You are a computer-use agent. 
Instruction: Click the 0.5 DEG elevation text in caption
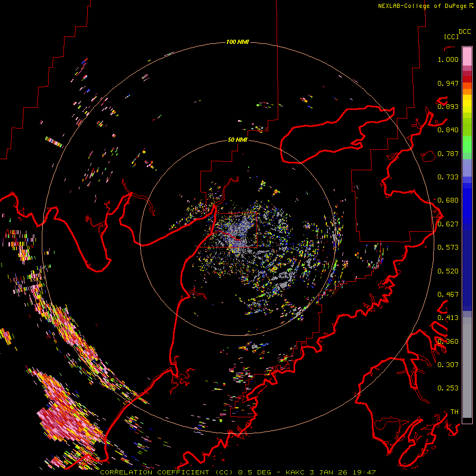tap(255, 472)
